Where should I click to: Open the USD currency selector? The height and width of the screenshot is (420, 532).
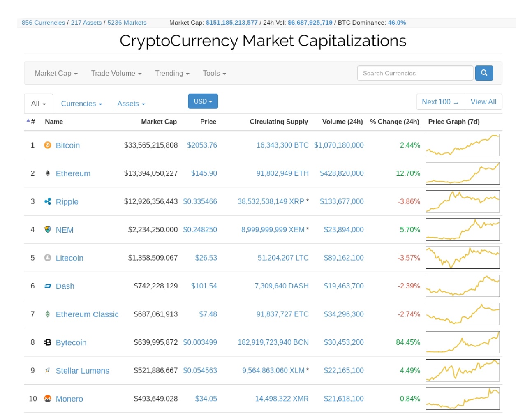pyautogui.click(x=203, y=101)
